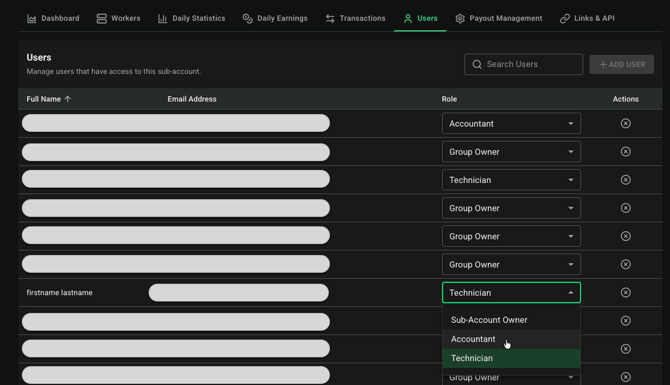Click the ADD USER button
This screenshot has width=670, height=385.
point(622,64)
